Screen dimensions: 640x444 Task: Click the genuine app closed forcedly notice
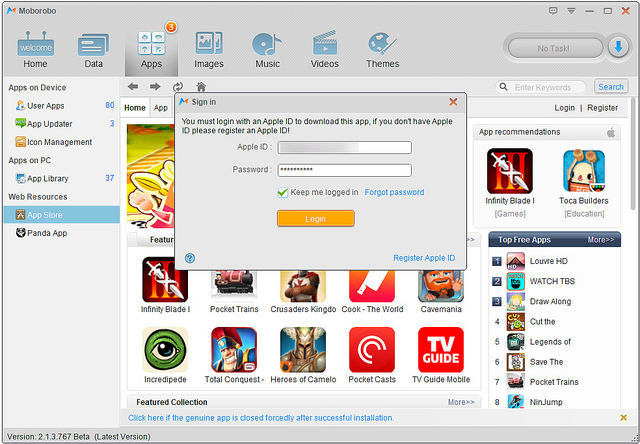261,418
